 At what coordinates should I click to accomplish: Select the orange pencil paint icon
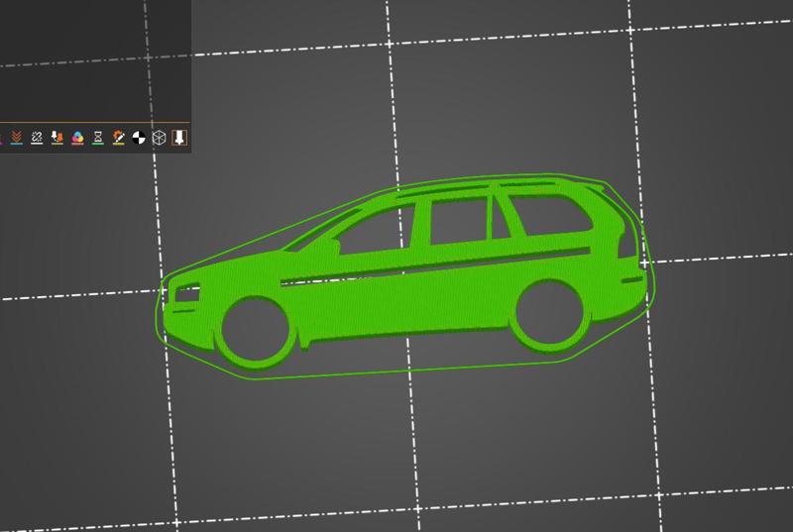point(118,137)
